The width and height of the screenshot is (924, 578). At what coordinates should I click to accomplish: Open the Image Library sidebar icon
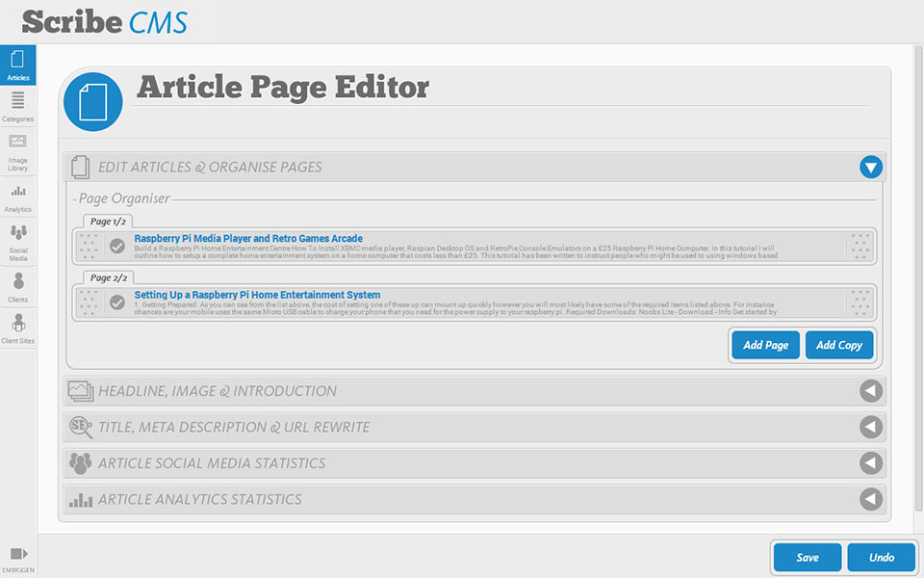tap(17, 150)
